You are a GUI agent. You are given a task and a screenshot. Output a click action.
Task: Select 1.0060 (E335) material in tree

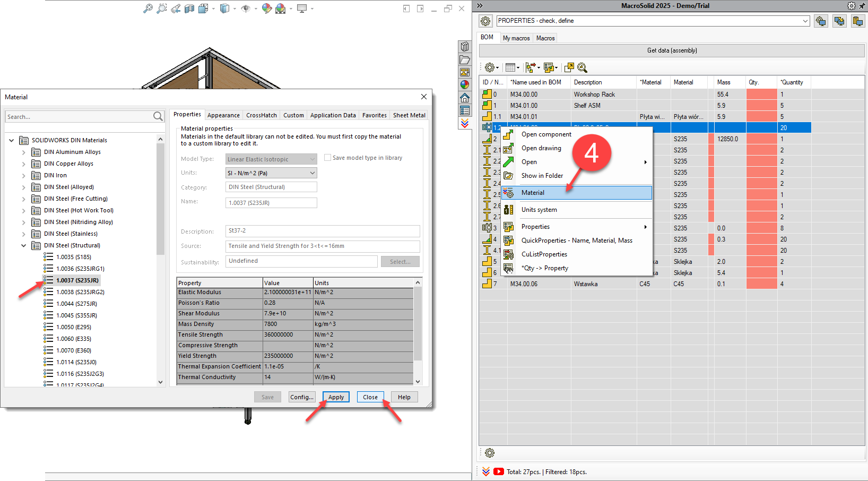pos(74,339)
